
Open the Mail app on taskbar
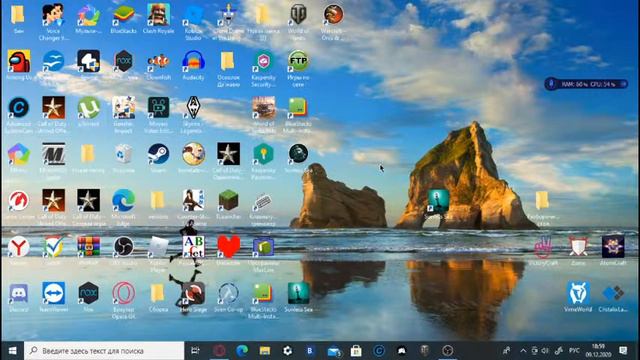tap(334, 351)
